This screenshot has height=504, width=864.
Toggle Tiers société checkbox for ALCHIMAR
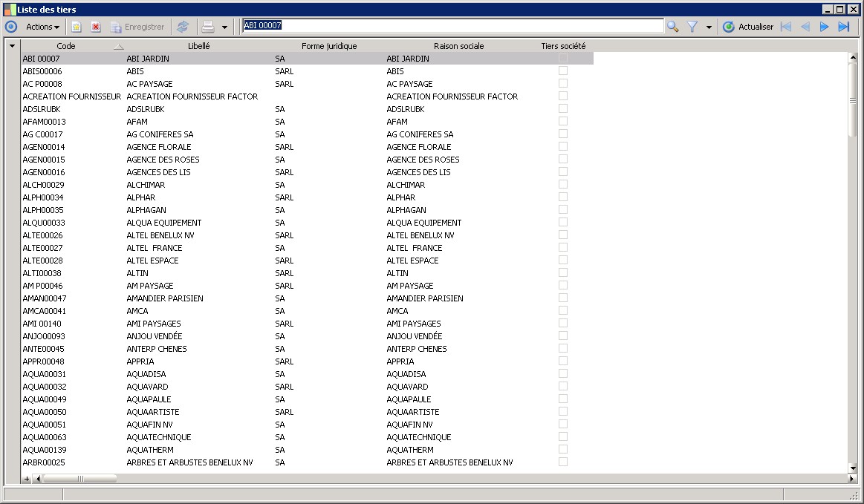[563, 185]
